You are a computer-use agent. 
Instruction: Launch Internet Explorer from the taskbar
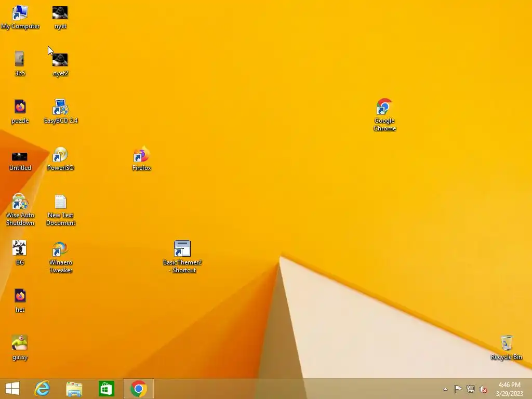coord(42,389)
